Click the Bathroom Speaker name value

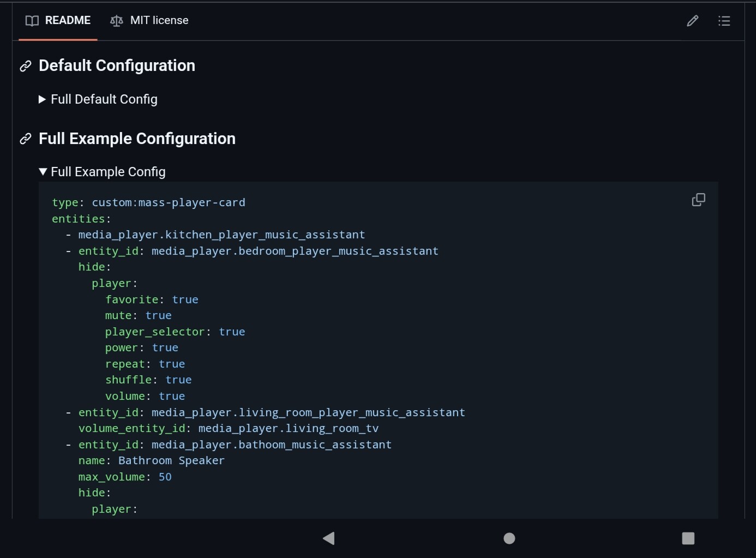171,460
